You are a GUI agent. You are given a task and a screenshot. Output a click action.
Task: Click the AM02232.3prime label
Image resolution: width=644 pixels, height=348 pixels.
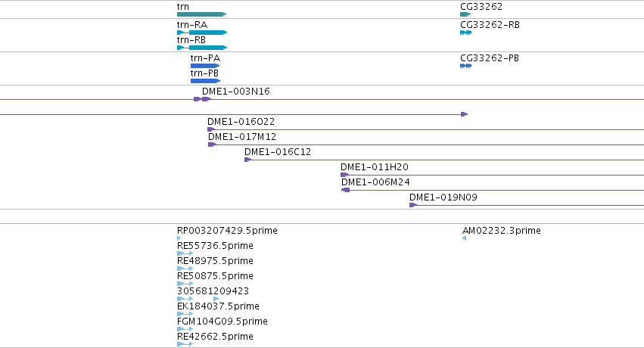(x=502, y=231)
